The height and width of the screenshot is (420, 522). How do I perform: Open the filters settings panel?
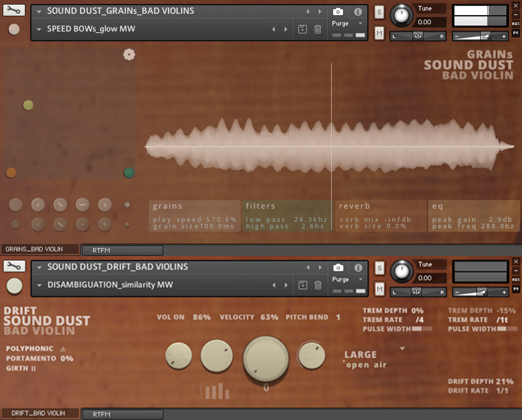(x=287, y=216)
